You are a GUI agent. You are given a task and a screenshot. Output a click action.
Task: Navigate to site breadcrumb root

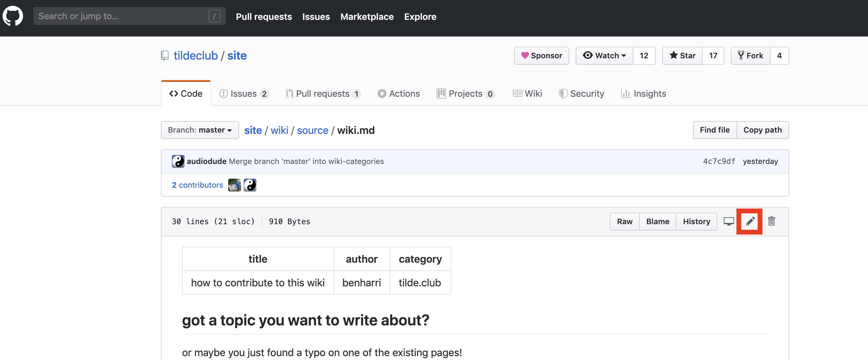pyautogui.click(x=253, y=130)
